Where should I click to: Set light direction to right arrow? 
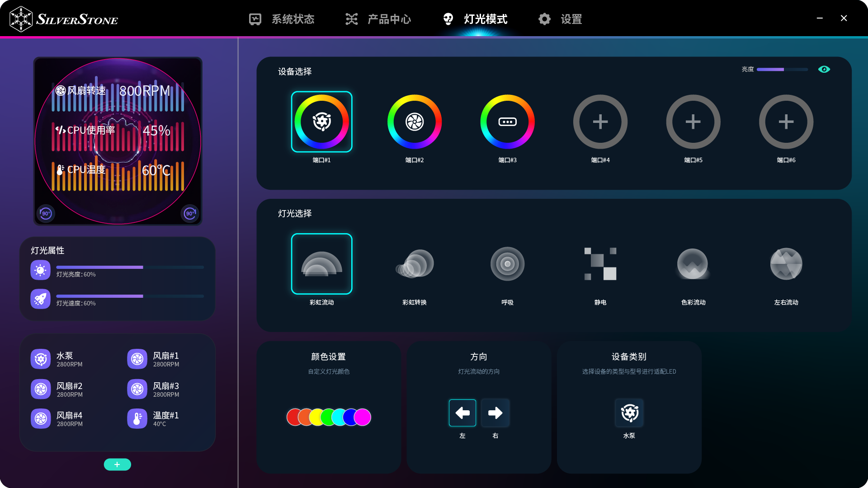[495, 413]
